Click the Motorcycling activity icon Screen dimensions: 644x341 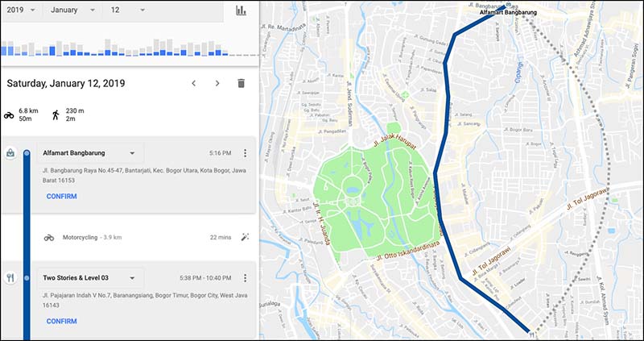click(49, 237)
